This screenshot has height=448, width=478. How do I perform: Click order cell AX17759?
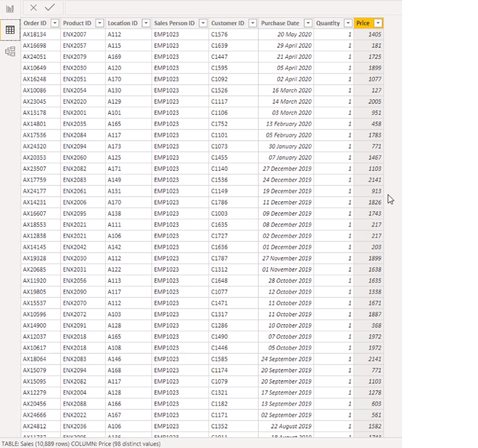[x=40, y=180]
